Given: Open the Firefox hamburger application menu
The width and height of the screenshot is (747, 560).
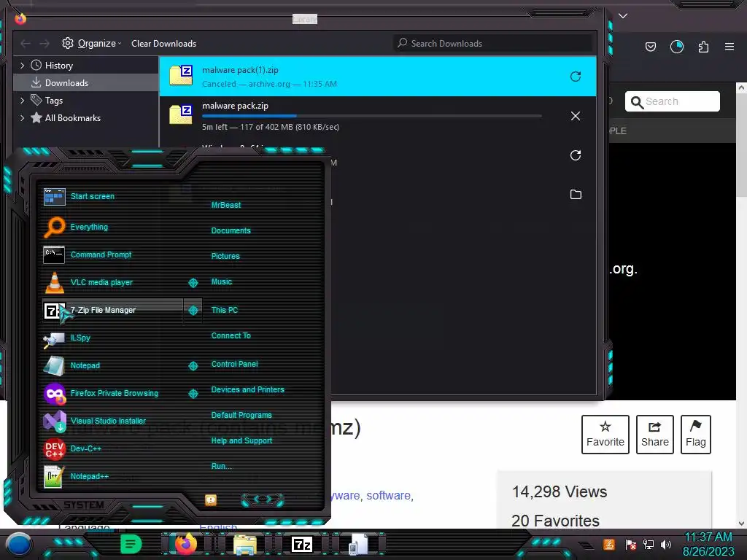Looking at the screenshot, I should pos(729,47).
